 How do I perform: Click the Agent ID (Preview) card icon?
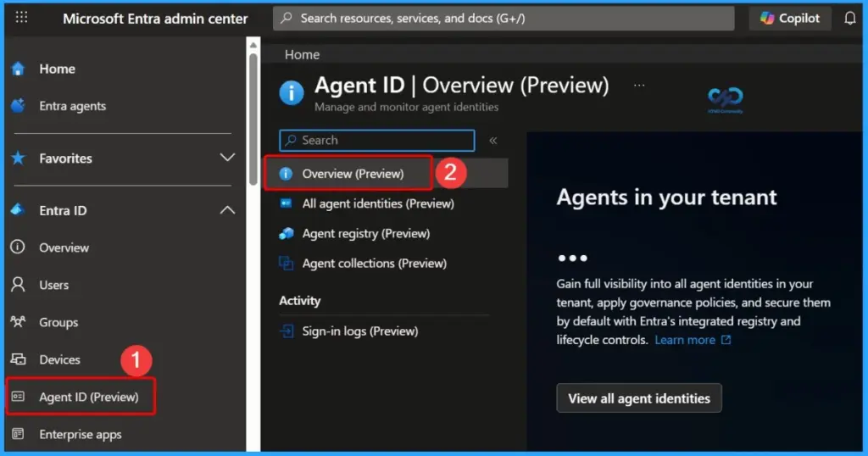[18, 396]
